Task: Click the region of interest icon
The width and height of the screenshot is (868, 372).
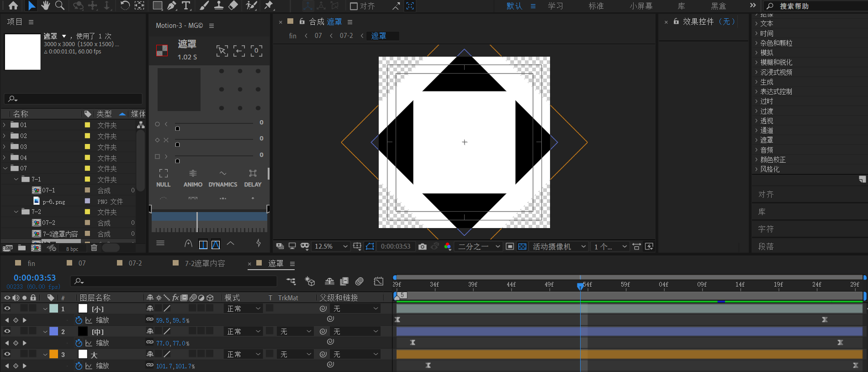Action: (x=510, y=246)
